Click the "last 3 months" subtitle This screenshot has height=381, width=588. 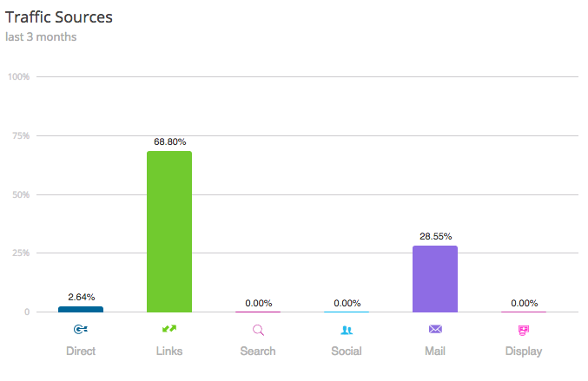[x=42, y=36]
